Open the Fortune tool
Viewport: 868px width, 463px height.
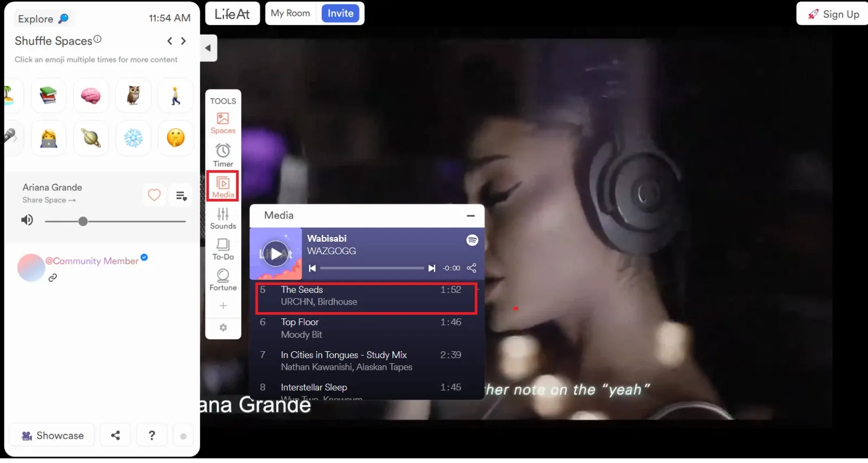pyautogui.click(x=223, y=280)
